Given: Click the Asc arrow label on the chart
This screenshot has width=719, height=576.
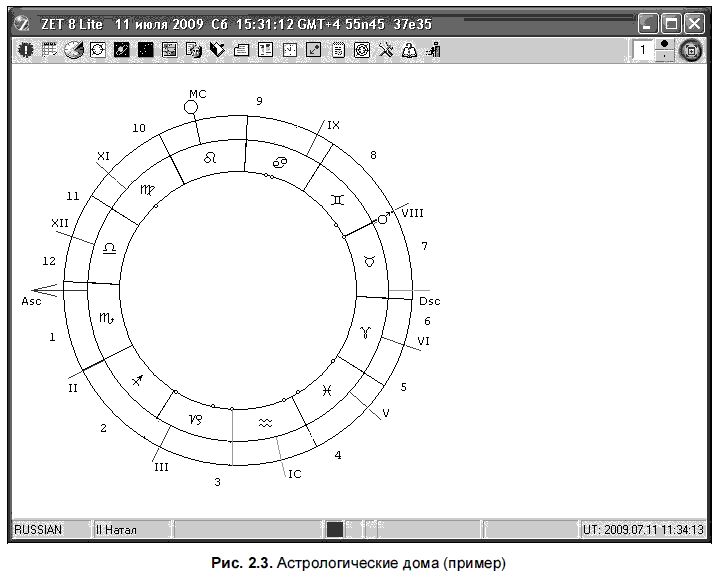Looking at the screenshot, I should (32, 301).
